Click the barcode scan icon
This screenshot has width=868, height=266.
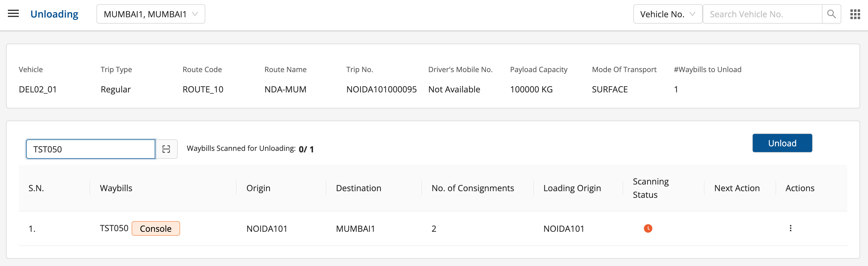click(x=166, y=149)
